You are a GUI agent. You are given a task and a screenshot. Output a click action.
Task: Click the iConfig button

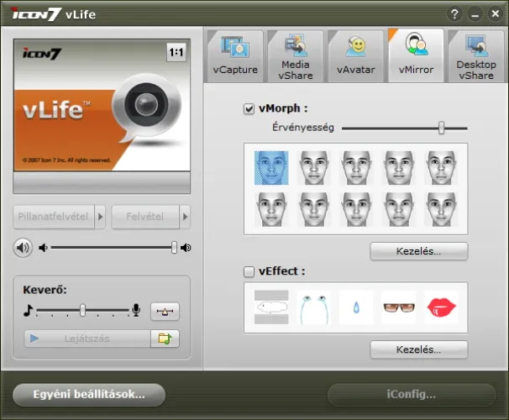[x=412, y=395]
